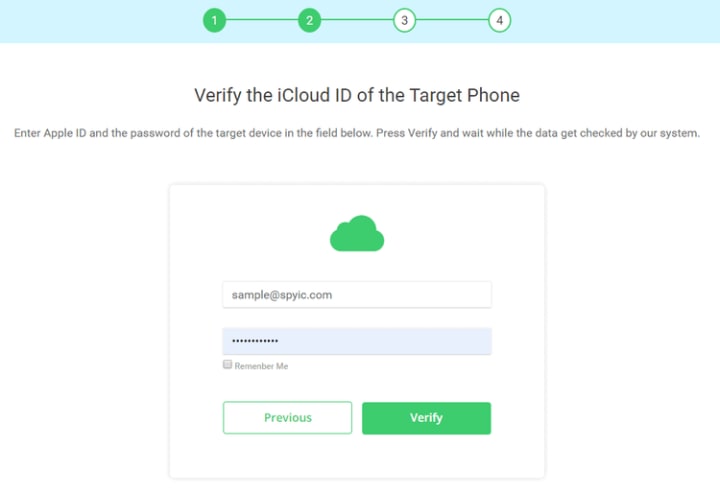The height and width of the screenshot is (493, 720).
Task: Click the progress line between steps 1 and 2
Action: pyautogui.click(x=262, y=20)
